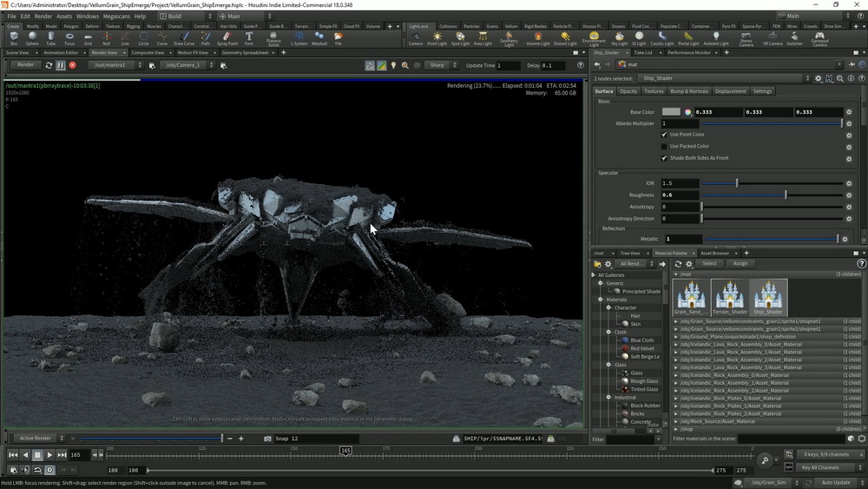Add a VR Camera
Viewport: 868px width, 489px height.
[x=773, y=38]
